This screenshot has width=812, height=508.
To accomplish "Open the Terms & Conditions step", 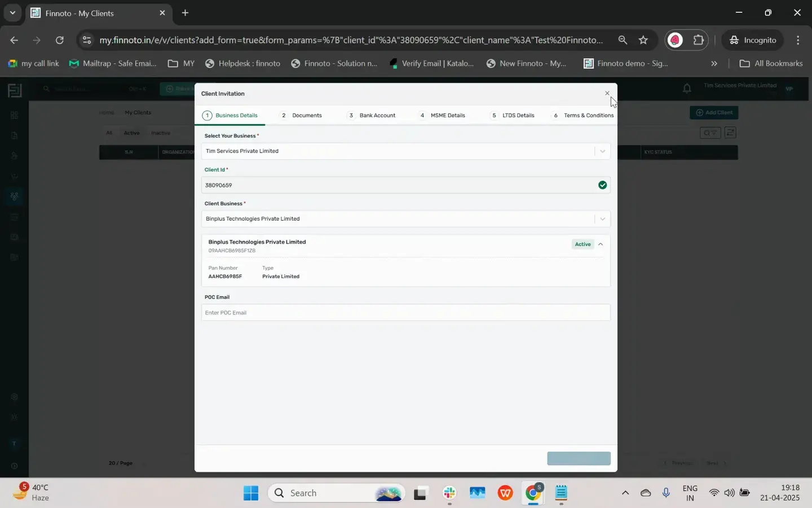I will coord(583,115).
